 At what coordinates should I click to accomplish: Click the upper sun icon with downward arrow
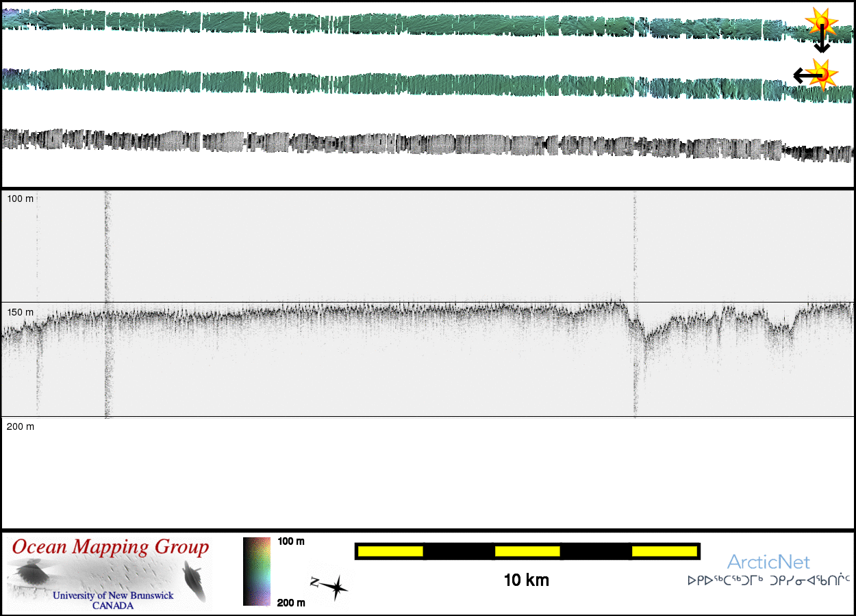coord(820,24)
